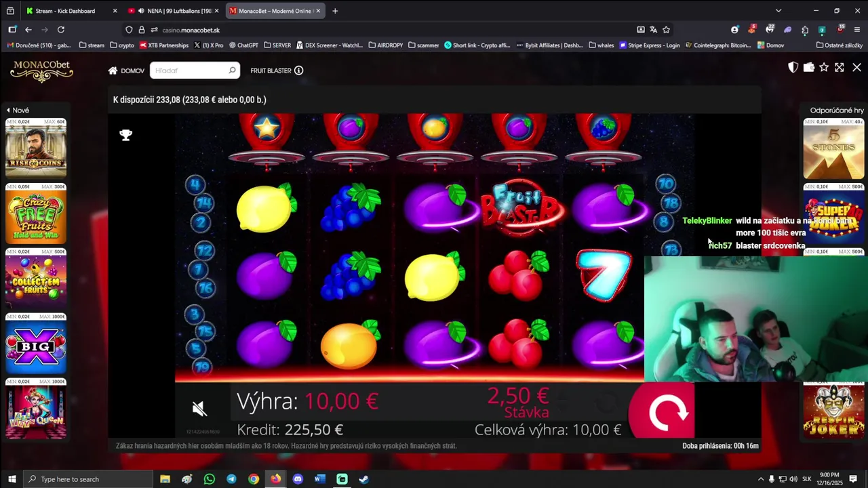Open Steam from taskbar
This screenshot has width=868, height=488.
point(364,479)
